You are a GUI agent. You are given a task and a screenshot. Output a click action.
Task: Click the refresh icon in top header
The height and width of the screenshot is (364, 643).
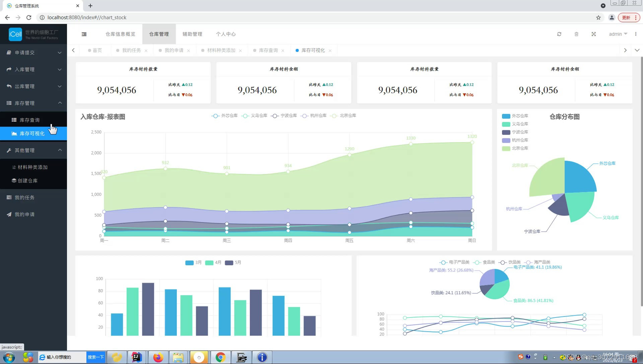[559, 34]
